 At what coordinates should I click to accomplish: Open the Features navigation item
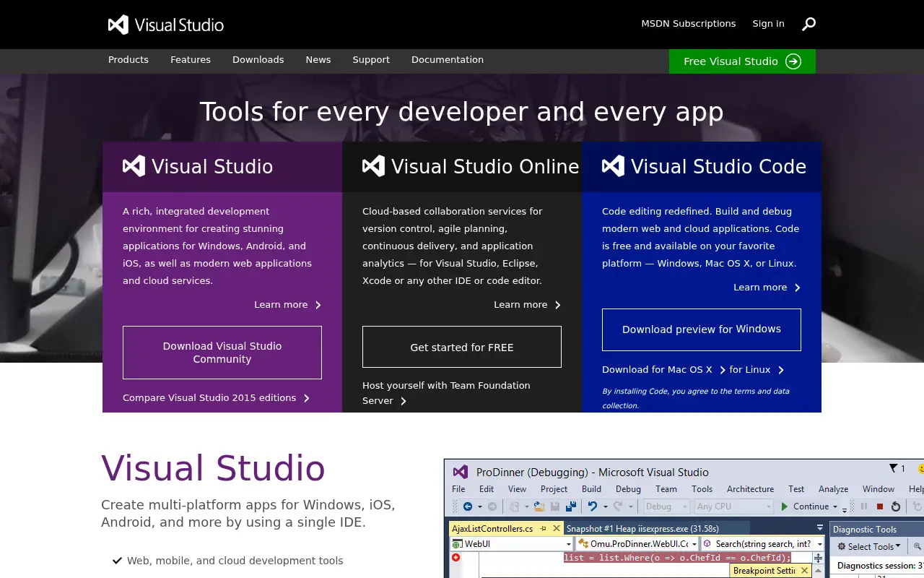point(191,60)
